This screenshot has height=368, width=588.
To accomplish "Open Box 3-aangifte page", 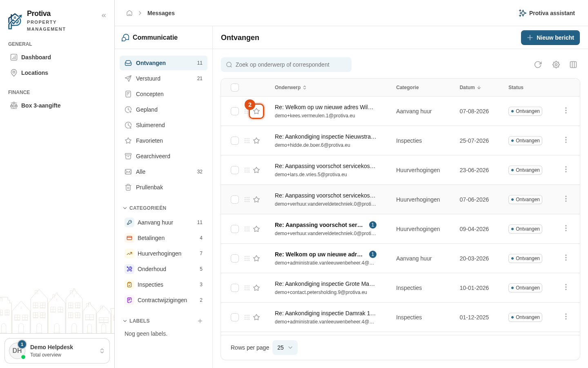I will (x=57, y=105).
